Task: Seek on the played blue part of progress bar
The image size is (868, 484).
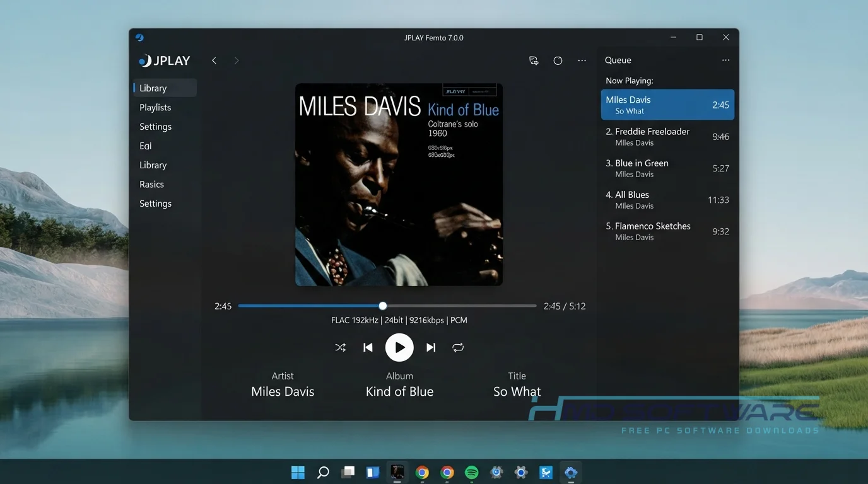Action: pos(308,306)
